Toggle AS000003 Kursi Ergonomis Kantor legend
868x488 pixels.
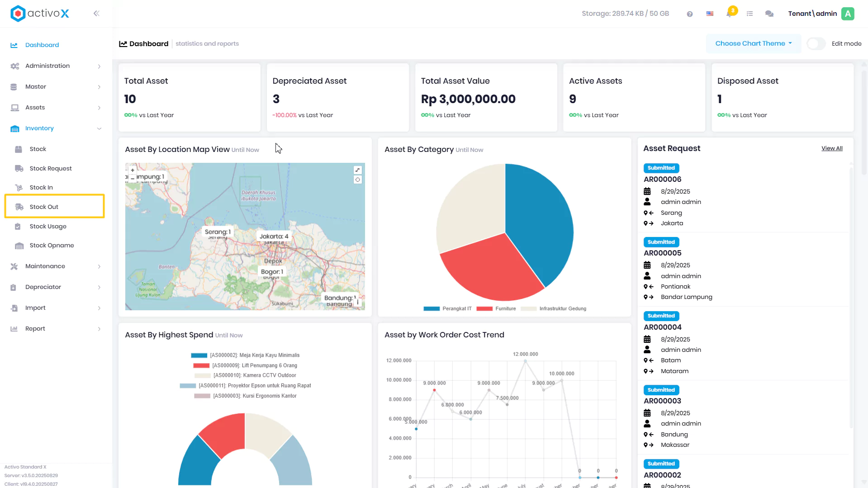pos(245,396)
